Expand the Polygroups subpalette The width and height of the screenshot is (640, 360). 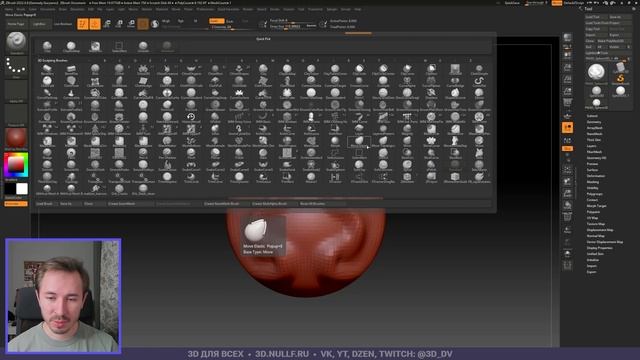tap(594, 194)
